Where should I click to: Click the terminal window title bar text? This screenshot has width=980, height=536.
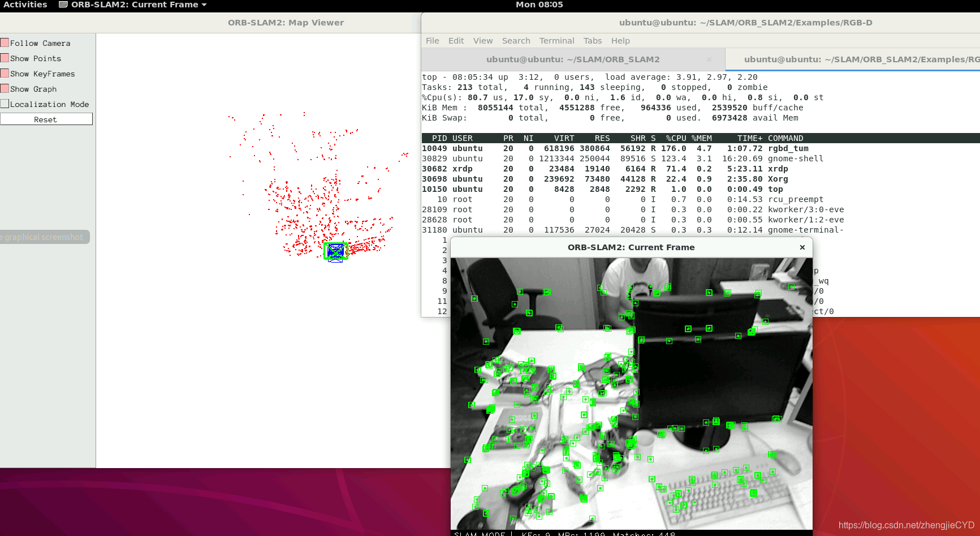[x=745, y=23]
